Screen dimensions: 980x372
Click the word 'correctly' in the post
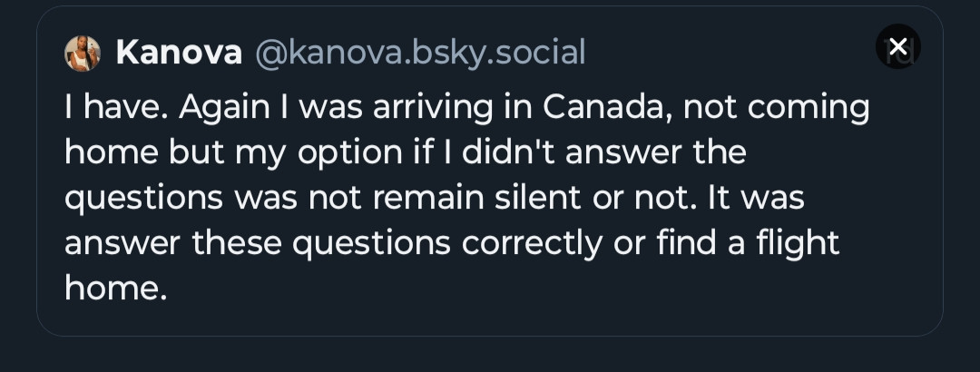pos(532,242)
